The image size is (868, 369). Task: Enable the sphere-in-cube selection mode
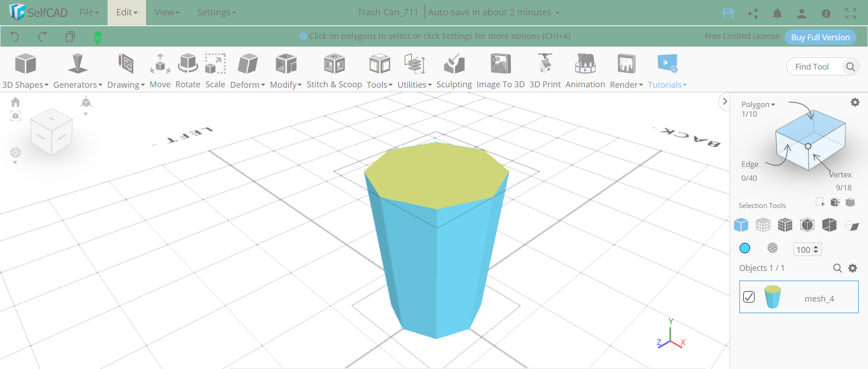click(807, 225)
